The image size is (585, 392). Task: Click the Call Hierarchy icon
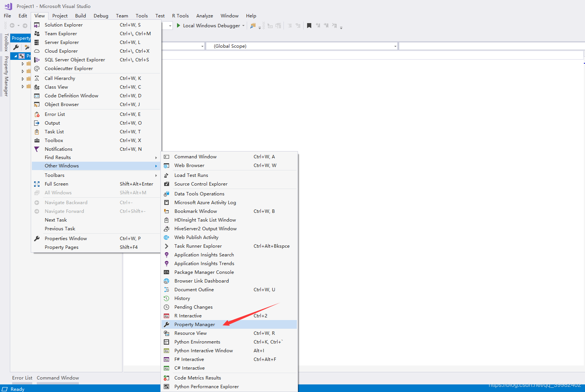coord(37,78)
